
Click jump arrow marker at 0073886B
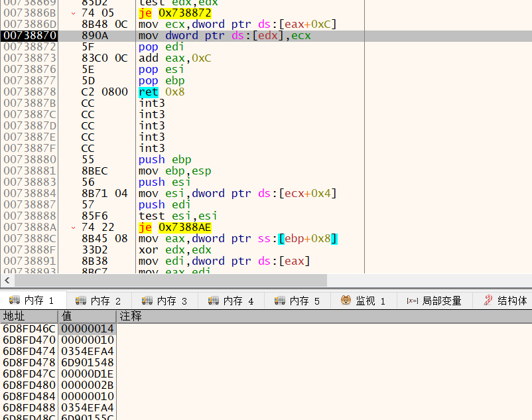(x=73, y=13)
